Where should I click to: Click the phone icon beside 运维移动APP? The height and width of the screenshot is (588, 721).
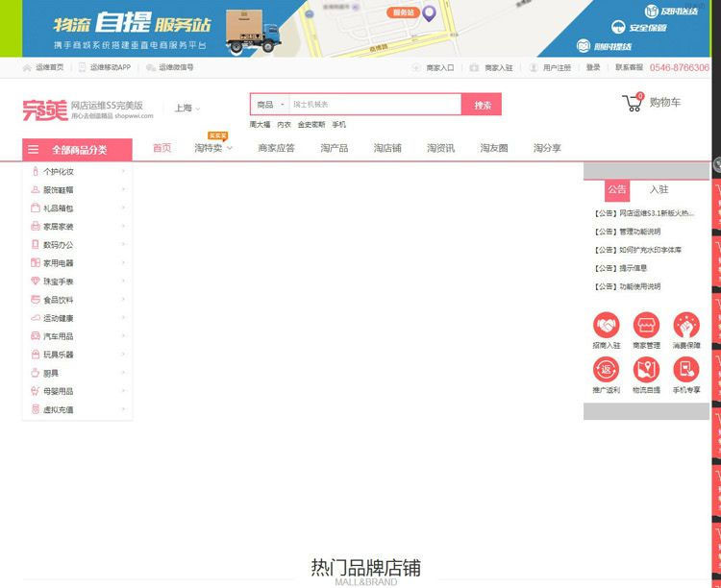(x=83, y=67)
